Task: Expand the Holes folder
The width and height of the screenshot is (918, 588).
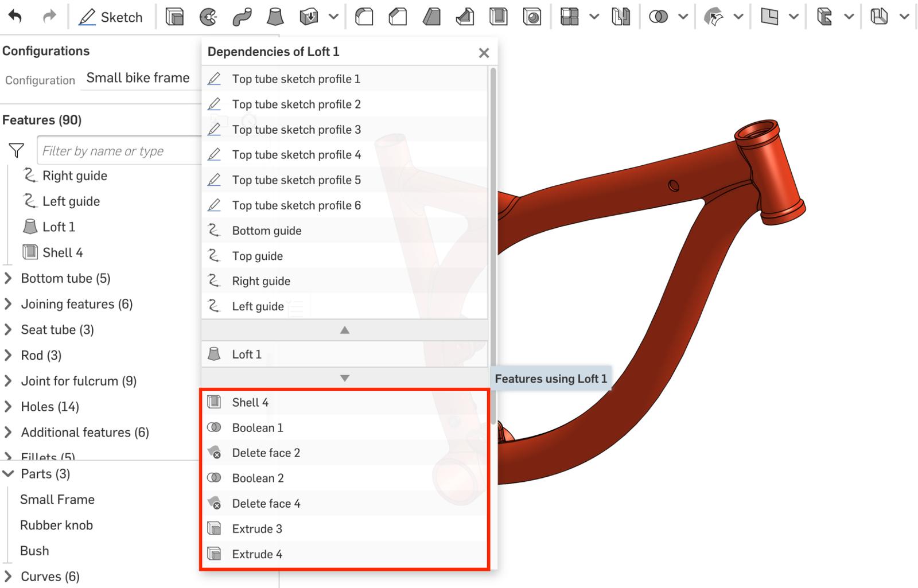Action: (8, 406)
